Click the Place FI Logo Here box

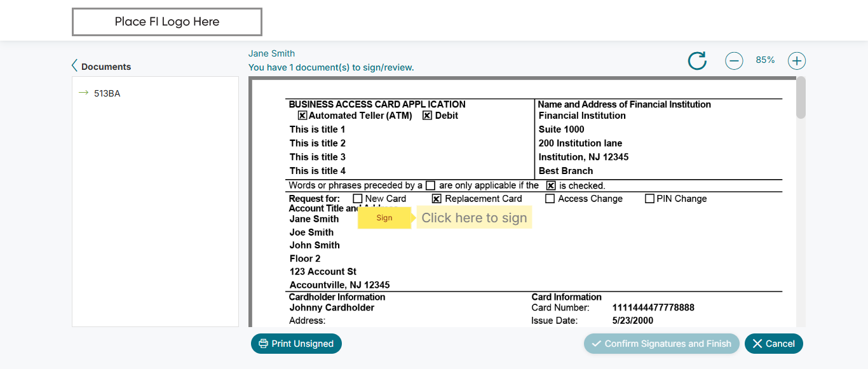167,22
